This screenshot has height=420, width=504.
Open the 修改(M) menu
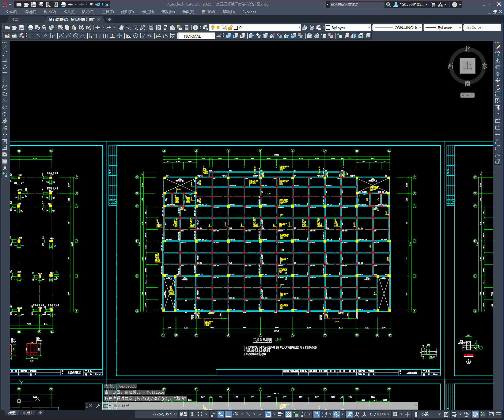point(168,12)
